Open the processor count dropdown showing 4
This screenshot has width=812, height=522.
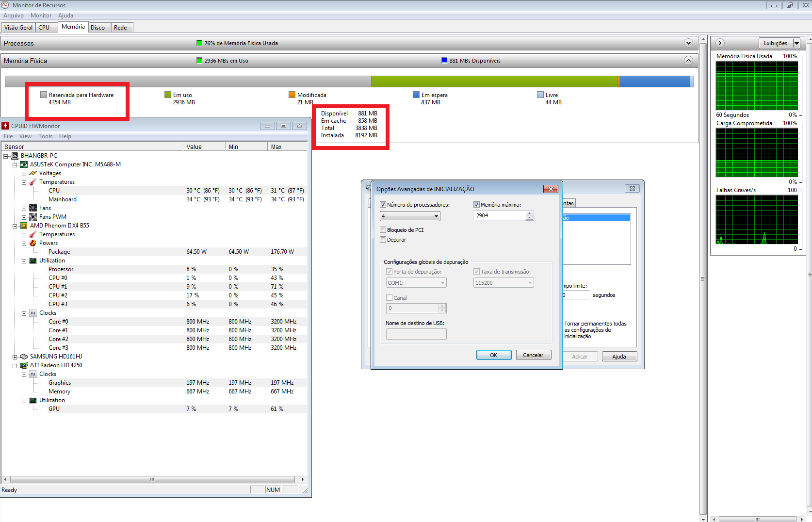410,216
